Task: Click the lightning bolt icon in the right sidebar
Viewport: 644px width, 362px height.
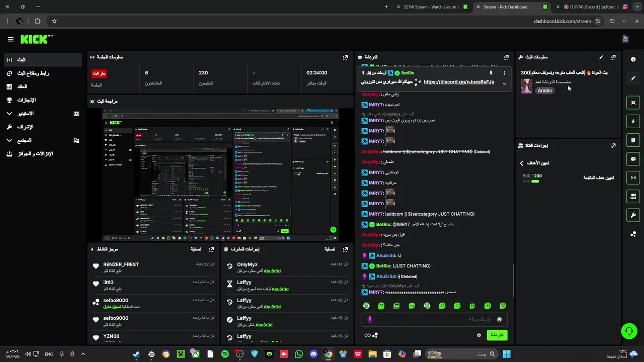Action: [633, 121]
